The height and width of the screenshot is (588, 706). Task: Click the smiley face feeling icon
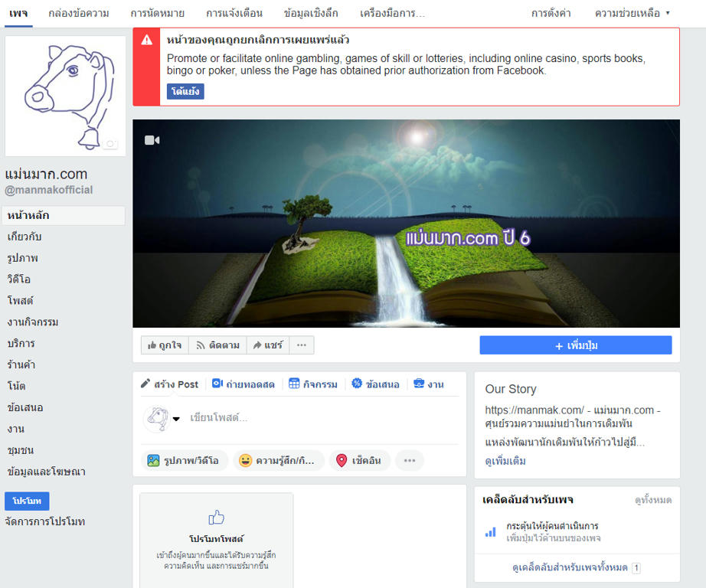point(245,461)
